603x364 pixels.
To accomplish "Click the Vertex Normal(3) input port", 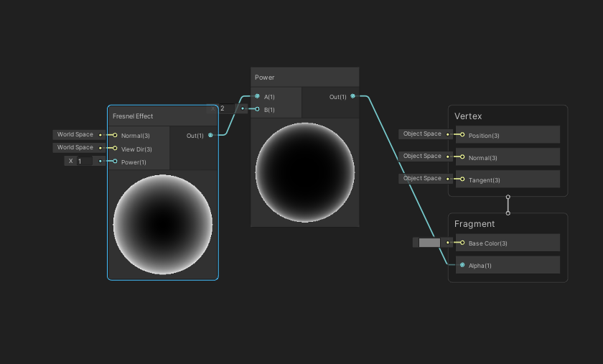I will (x=462, y=157).
